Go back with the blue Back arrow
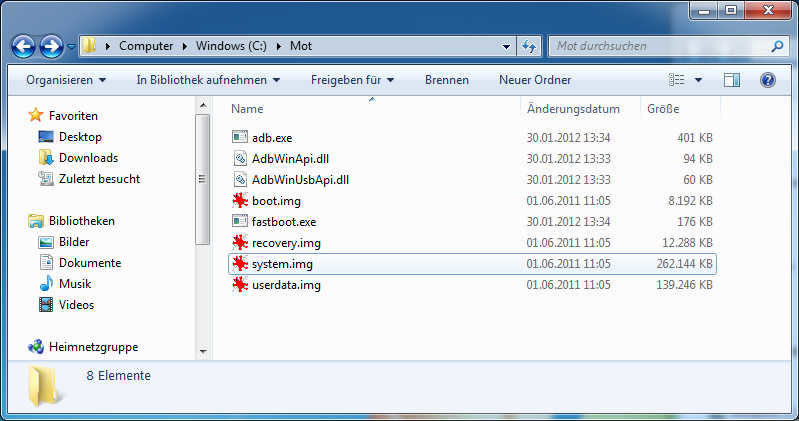The width and height of the screenshot is (799, 421). (x=23, y=46)
